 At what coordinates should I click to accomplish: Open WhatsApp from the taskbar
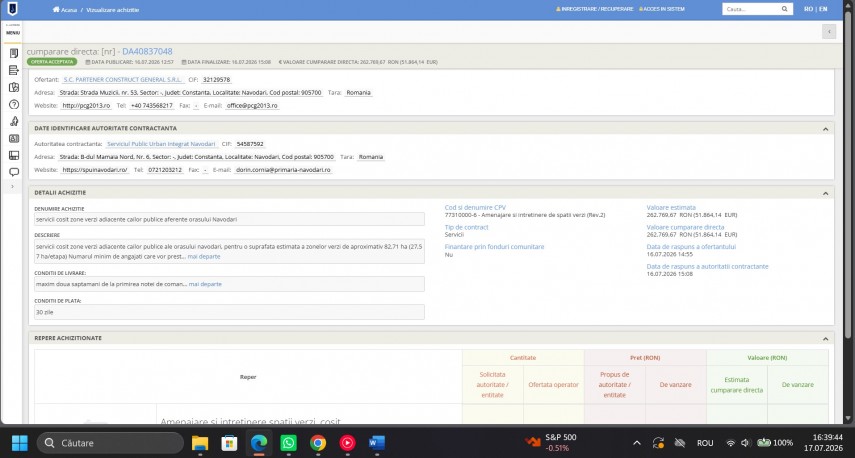288,443
